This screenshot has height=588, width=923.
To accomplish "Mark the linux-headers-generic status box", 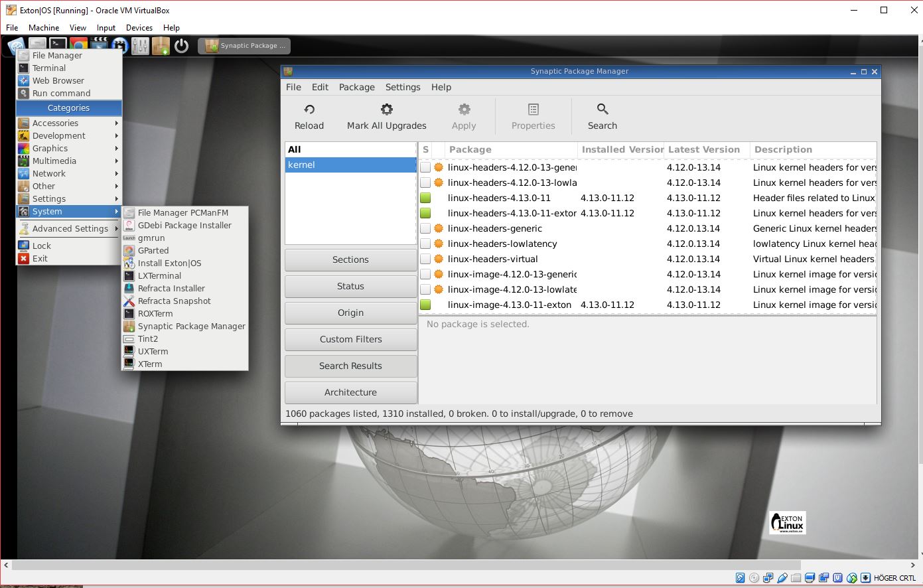I will point(425,228).
